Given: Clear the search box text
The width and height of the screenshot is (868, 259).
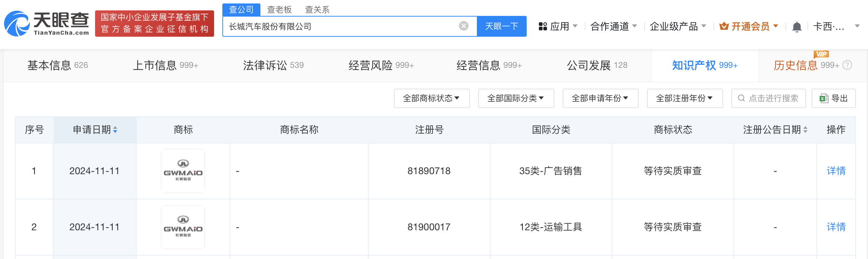Looking at the screenshot, I should coord(463,26).
